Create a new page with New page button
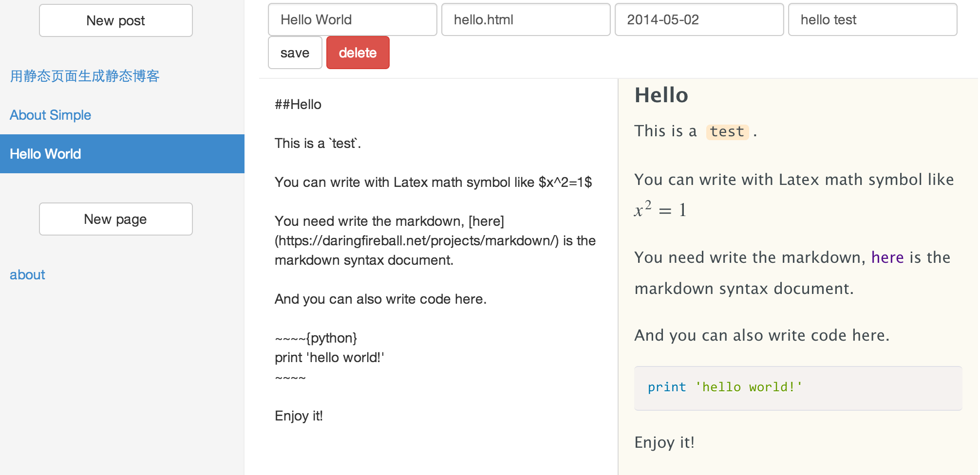 116,219
